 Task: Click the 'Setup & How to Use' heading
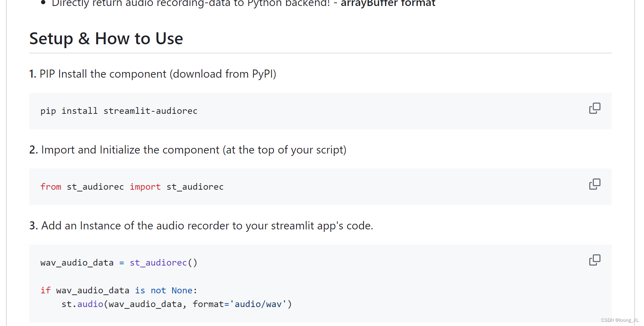(106, 39)
